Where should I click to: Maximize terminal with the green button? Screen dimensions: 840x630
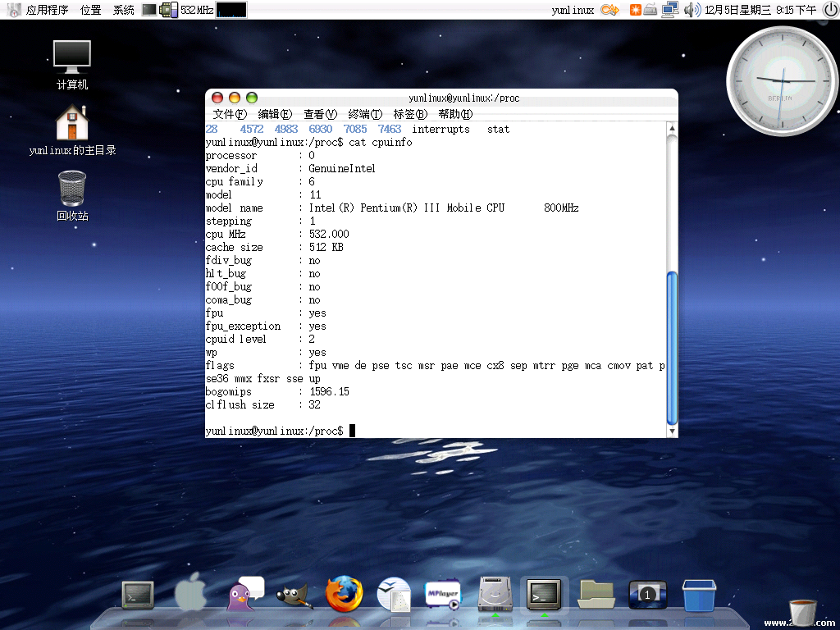pos(251,98)
